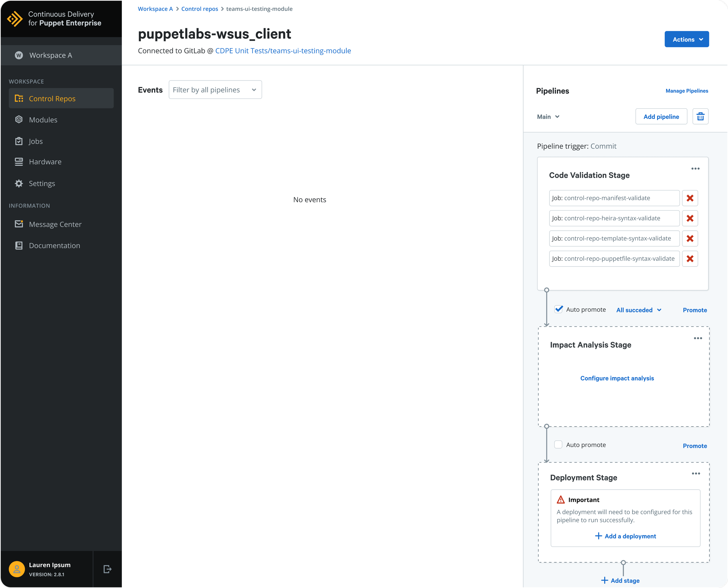Click the 'No events' text
The width and height of the screenshot is (728, 588).
(x=310, y=200)
